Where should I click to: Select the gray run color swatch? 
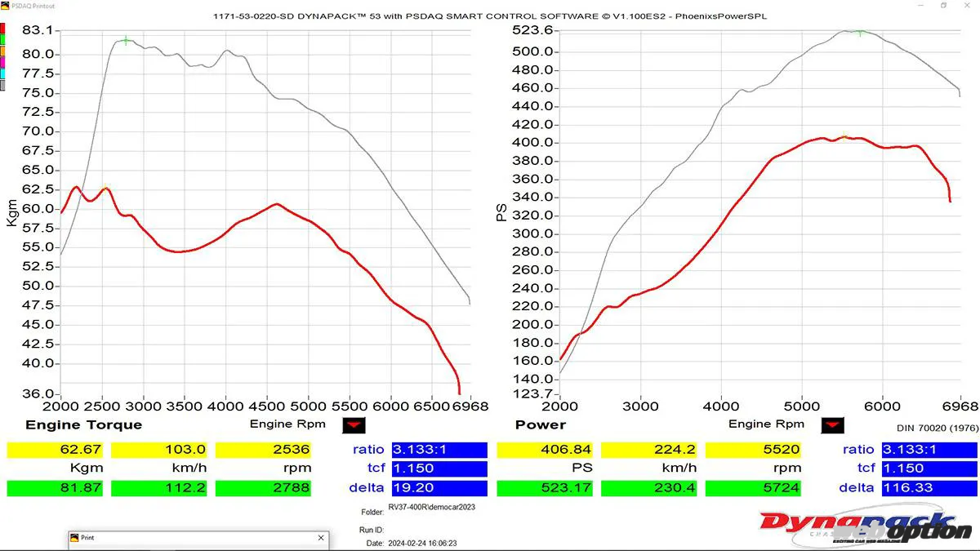(x=2, y=85)
